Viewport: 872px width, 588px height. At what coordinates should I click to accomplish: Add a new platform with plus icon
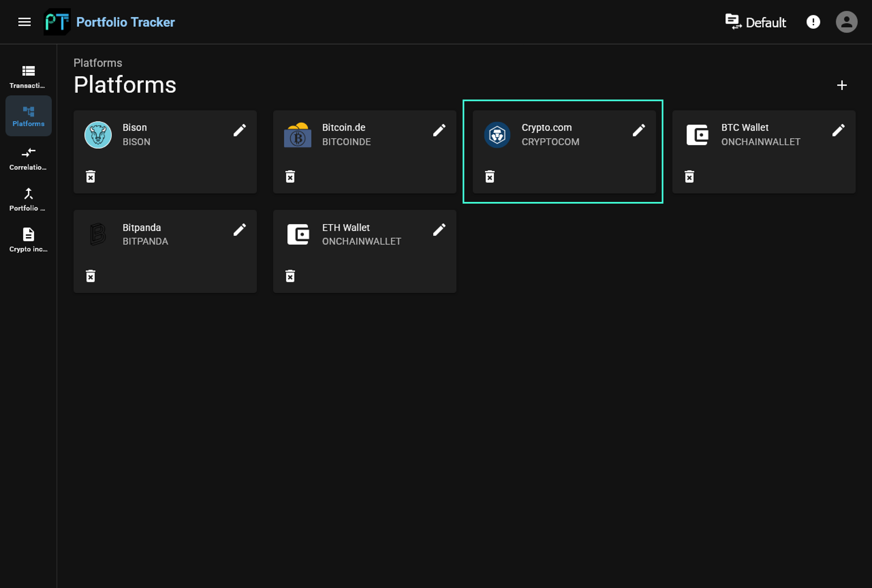coord(842,86)
